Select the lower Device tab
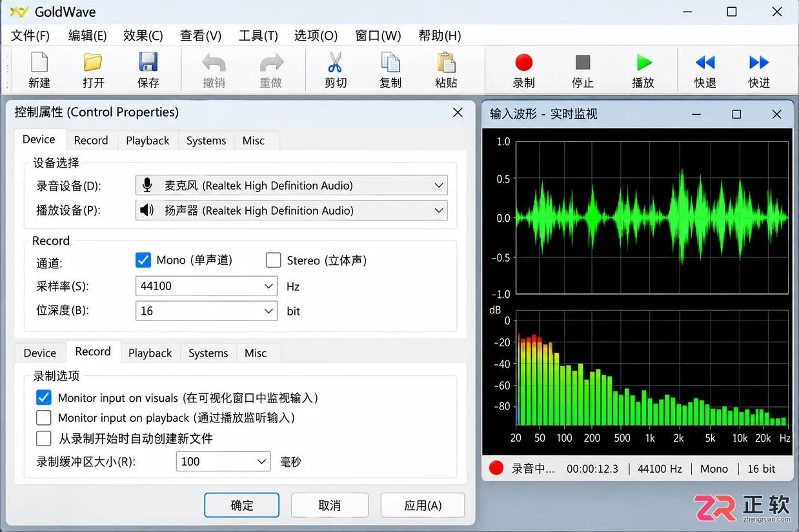 40,353
